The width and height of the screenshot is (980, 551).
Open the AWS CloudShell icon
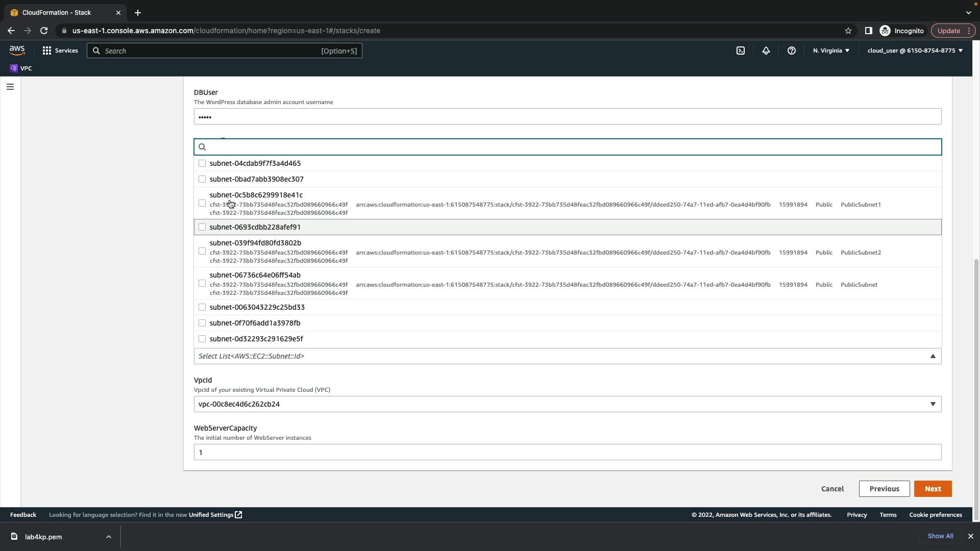741,51
